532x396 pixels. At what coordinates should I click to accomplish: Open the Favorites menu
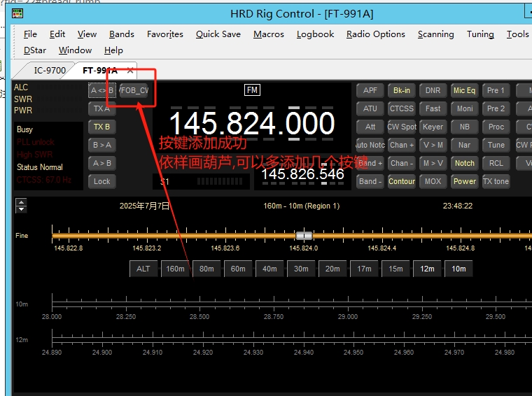165,34
